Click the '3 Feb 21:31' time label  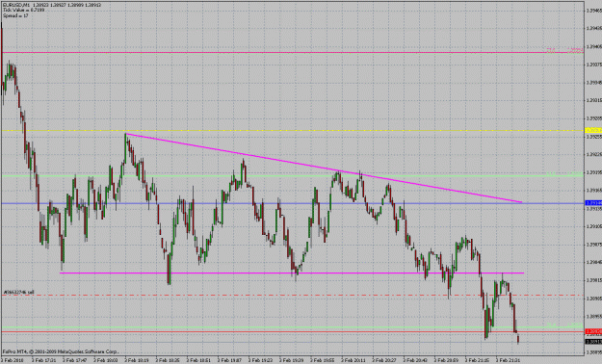click(x=508, y=360)
